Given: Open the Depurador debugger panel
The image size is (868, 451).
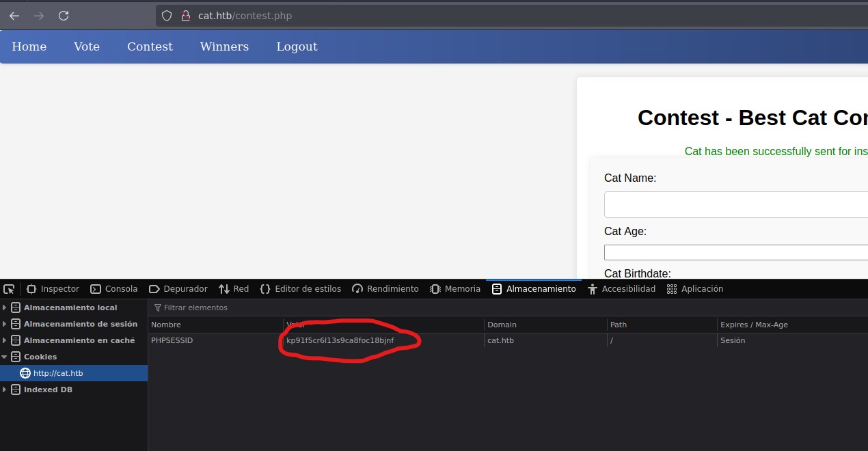Looking at the screenshot, I should [x=178, y=289].
